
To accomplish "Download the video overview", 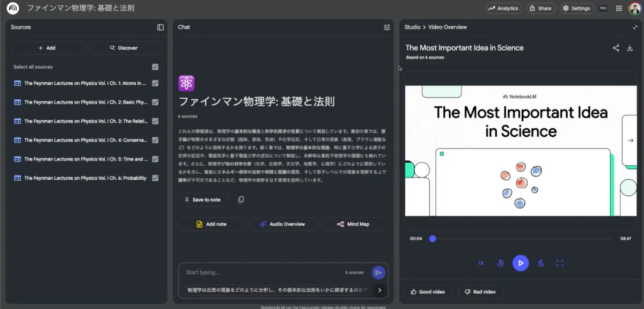I will (x=630, y=48).
